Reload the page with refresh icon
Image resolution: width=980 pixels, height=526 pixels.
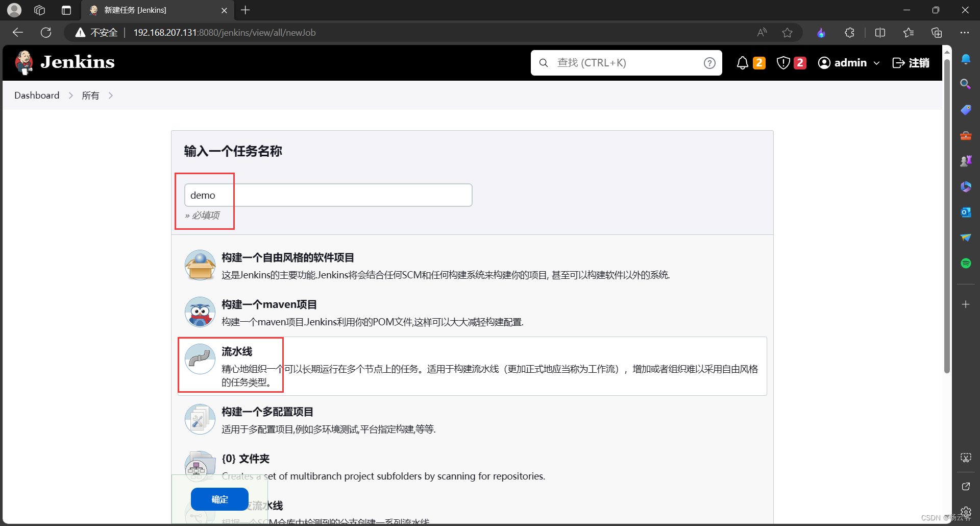click(46, 33)
